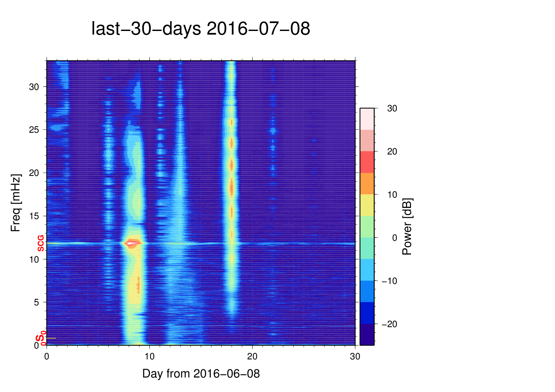Click the '30' tick on the colorbar
This screenshot has height=392, width=555.
pyautogui.click(x=392, y=108)
